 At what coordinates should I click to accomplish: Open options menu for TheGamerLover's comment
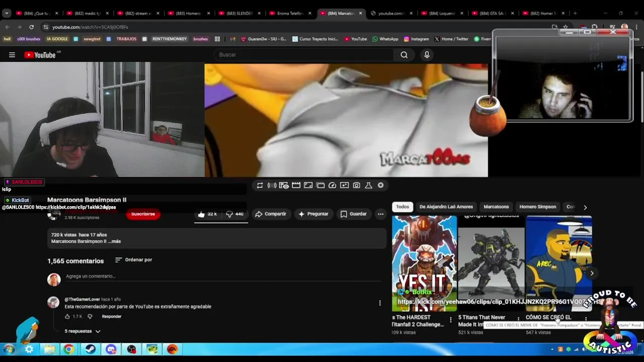pos(380,303)
